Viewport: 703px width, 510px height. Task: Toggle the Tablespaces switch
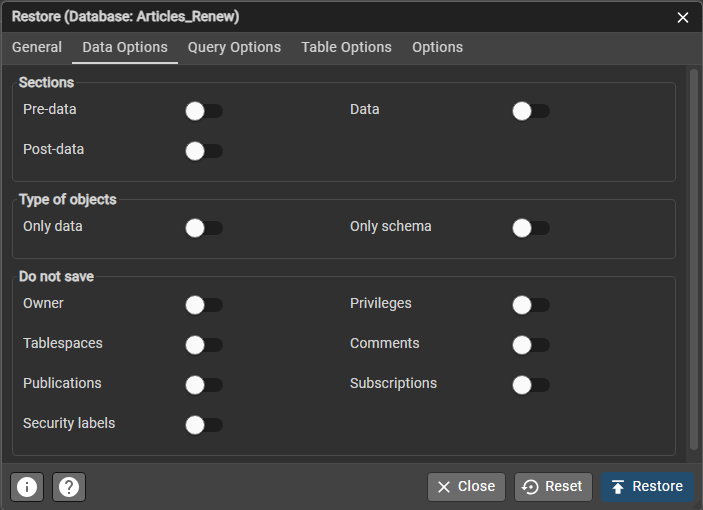(x=204, y=345)
